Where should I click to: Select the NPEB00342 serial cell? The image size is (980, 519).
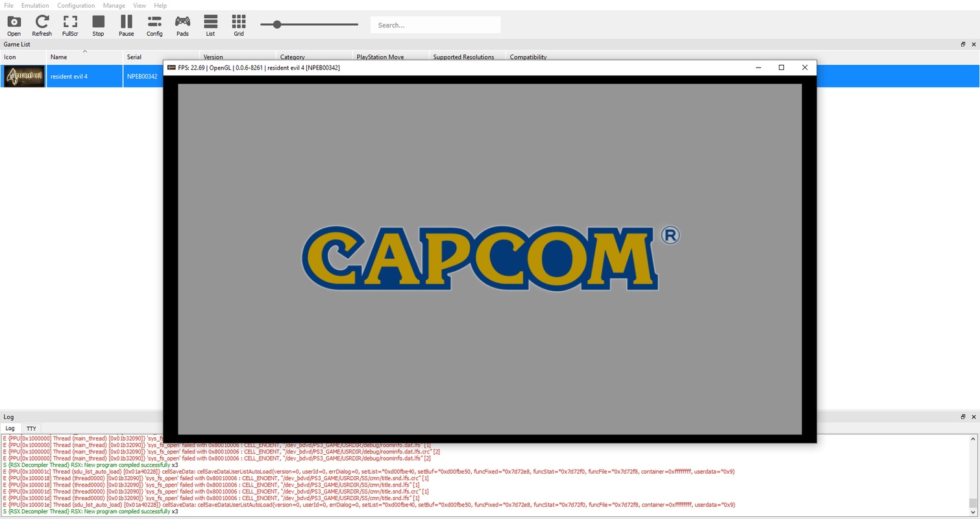click(142, 76)
